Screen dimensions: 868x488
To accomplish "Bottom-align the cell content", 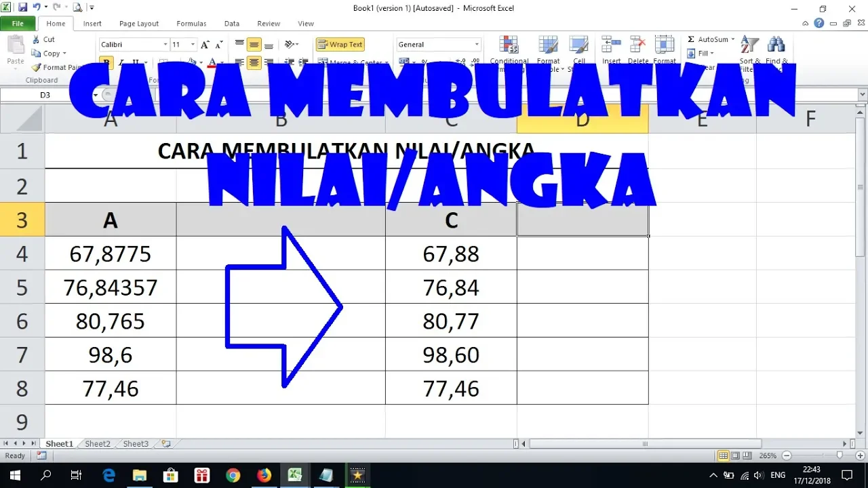I will click(x=269, y=45).
